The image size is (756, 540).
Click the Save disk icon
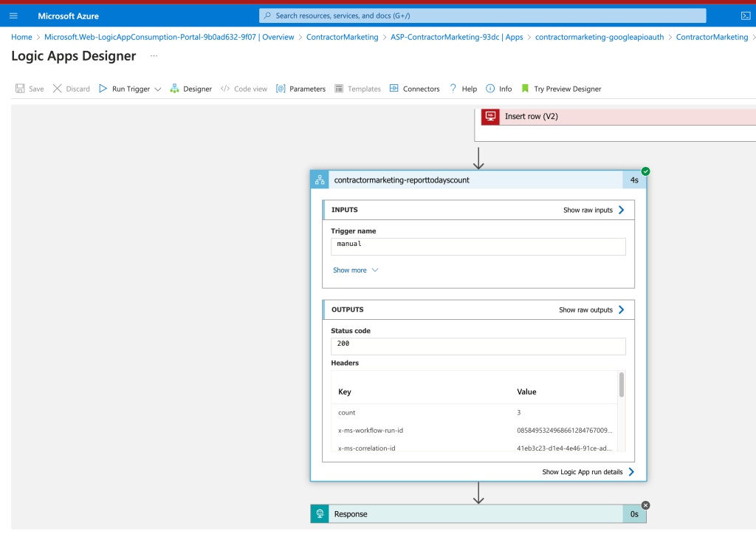(20, 89)
